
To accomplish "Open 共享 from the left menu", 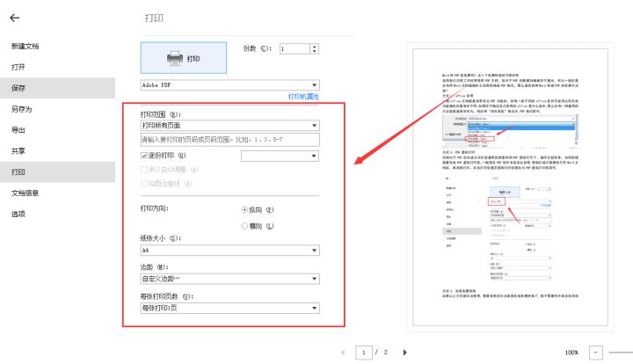I will click(x=18, y=151).
